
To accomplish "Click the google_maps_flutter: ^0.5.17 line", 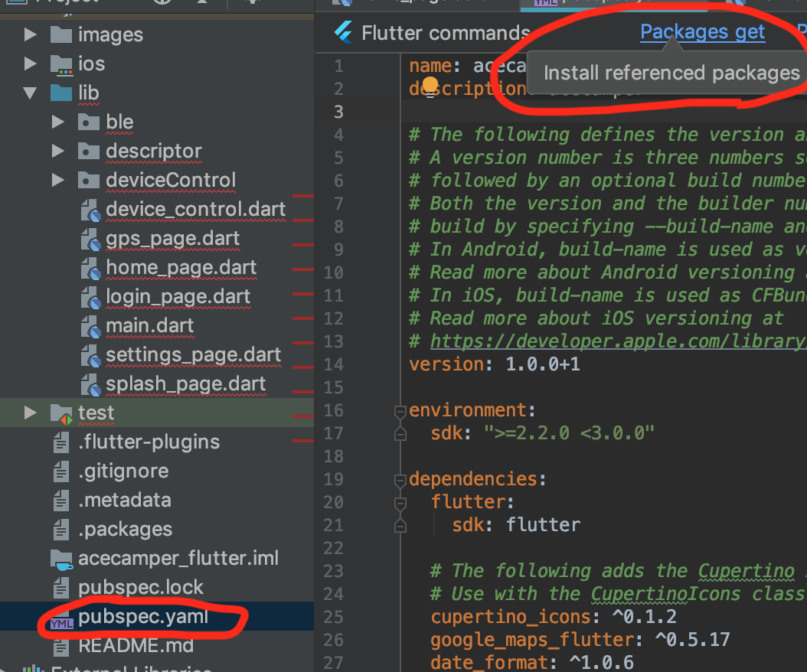I will pyautogui.click(x=580, y=640).
